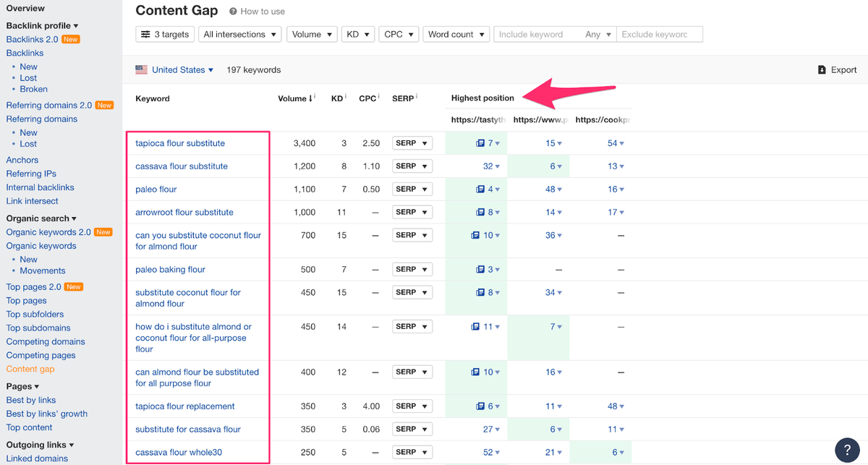Click SERP features icon in paleo baking flour row
The height and width of the screenshot is (465, 868).
click(480, 270)
